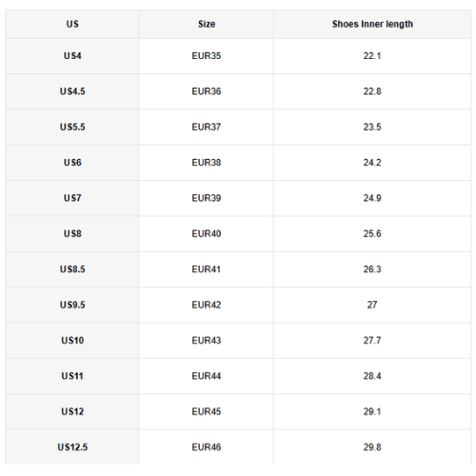Screen dimensions: 476x476
Task: Select the EUR35 size cell
Action: click(207, 56)
